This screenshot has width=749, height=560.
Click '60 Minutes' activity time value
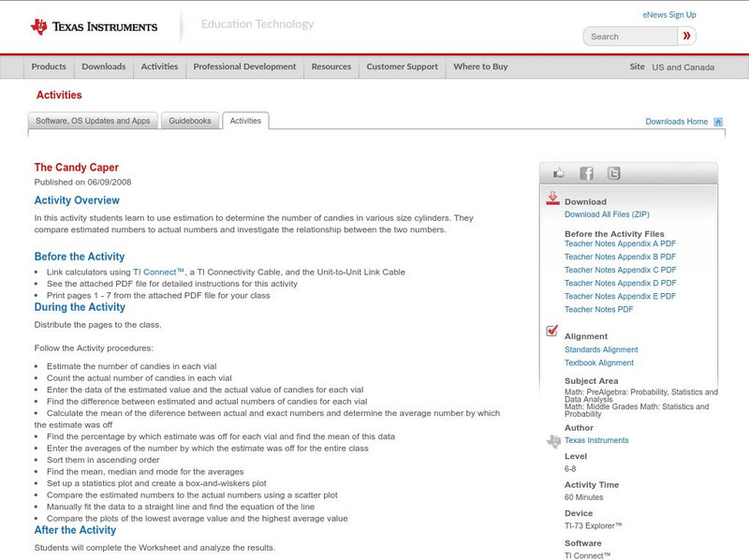pos(583,497)
